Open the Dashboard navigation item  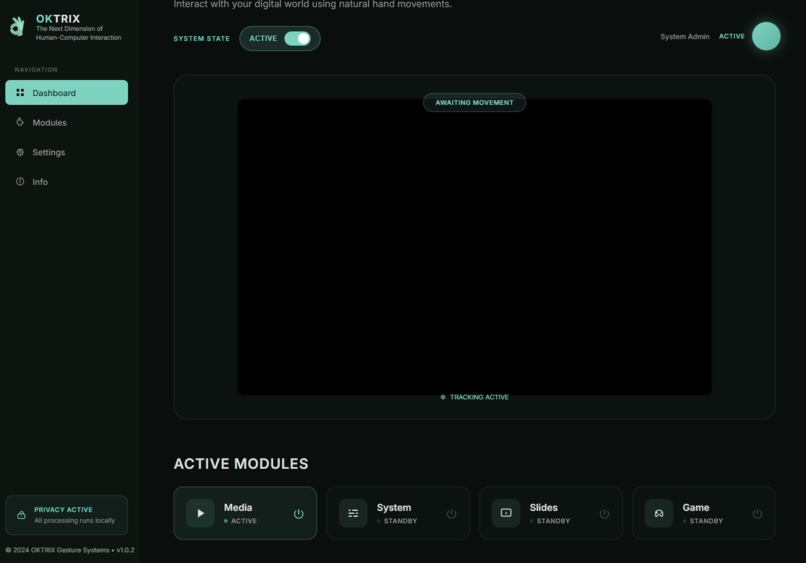tap(66, 93)
